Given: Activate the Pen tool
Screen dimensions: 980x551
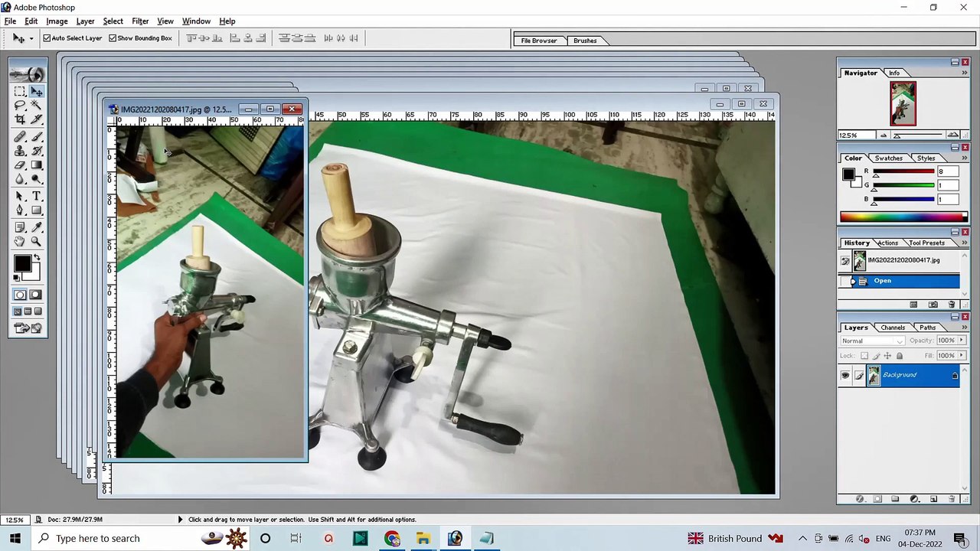Looking at the screenshot, I should tap(20, 211).
